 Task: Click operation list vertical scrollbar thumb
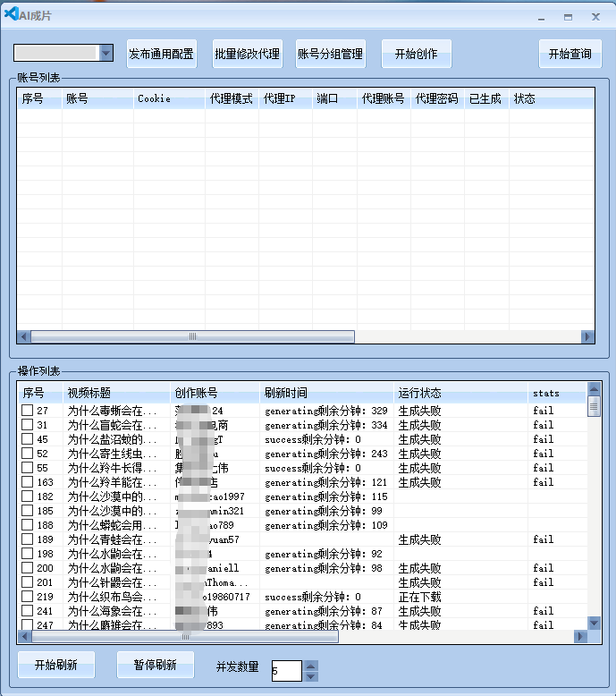595,406
